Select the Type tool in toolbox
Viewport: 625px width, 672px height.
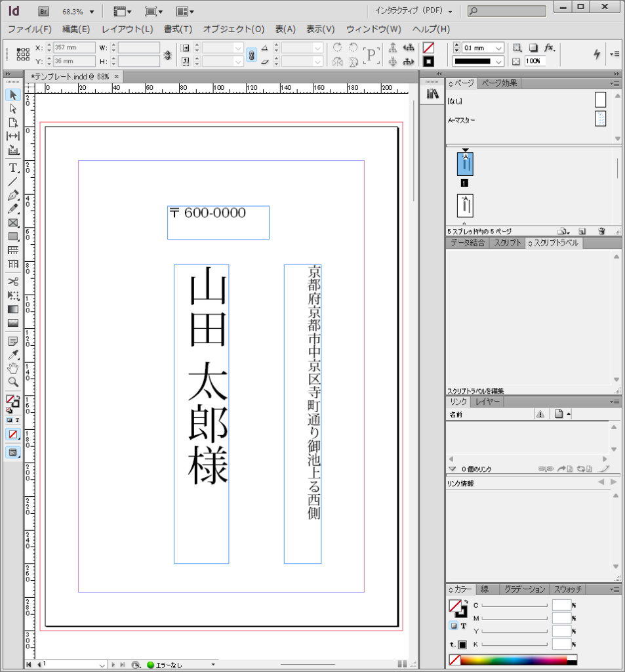pyautogui.click(x=12, y=168)
